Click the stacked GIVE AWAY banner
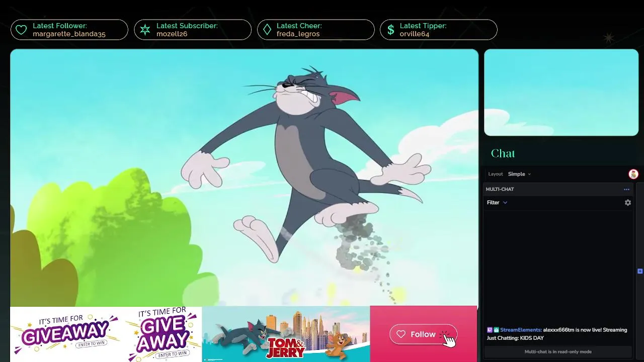The height and width of the screenshot is (362, 644). pyautogui.click(x=162, y=334)
